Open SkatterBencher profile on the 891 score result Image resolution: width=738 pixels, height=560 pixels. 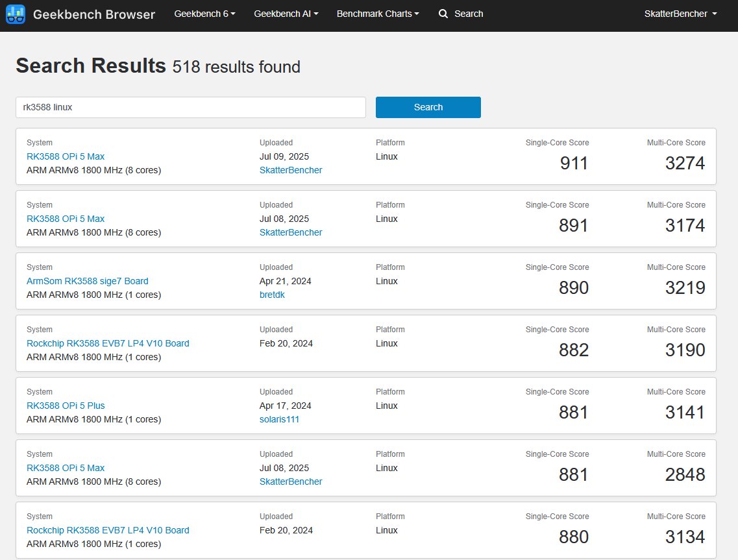[290, 232]
